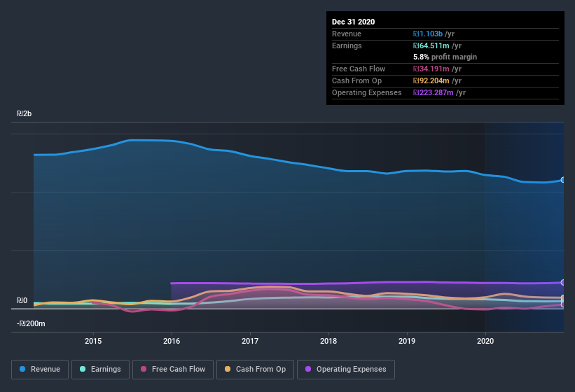Click the 2020 x-axis label

click(x=485, y=341)
